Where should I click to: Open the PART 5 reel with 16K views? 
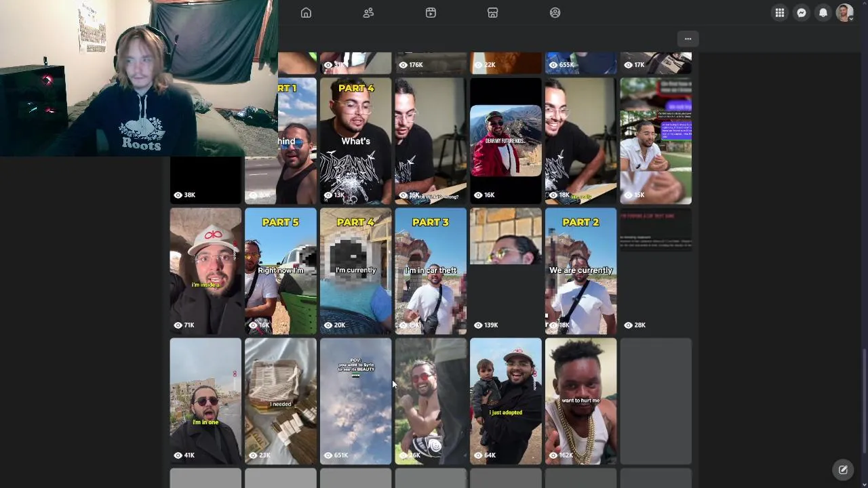(x=280, y=271)
